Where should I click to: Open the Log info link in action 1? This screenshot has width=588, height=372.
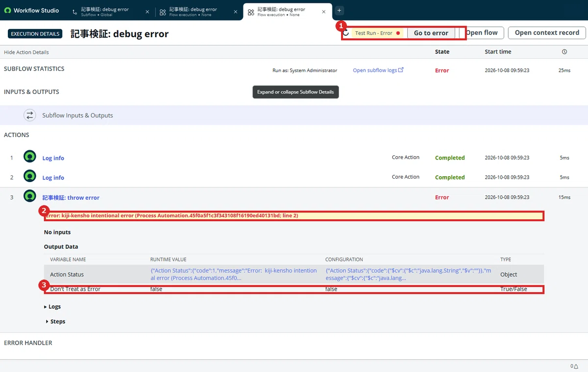tap(53, 158)
